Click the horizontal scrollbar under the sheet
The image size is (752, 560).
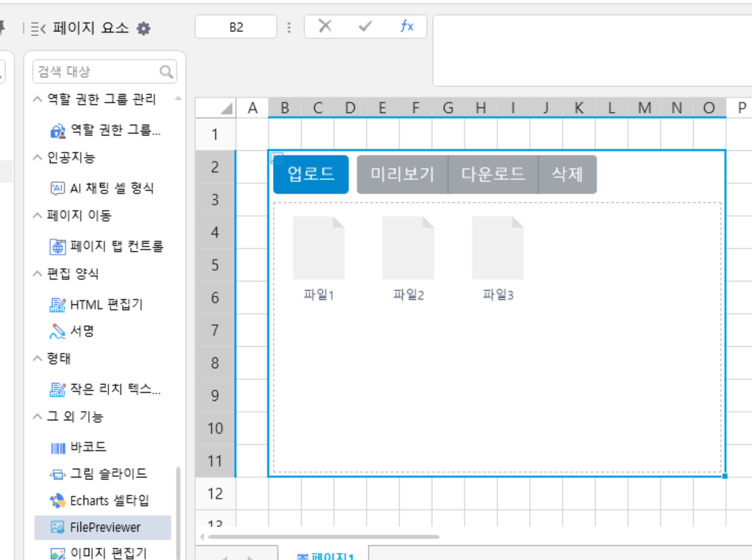(x=323, y=537)
